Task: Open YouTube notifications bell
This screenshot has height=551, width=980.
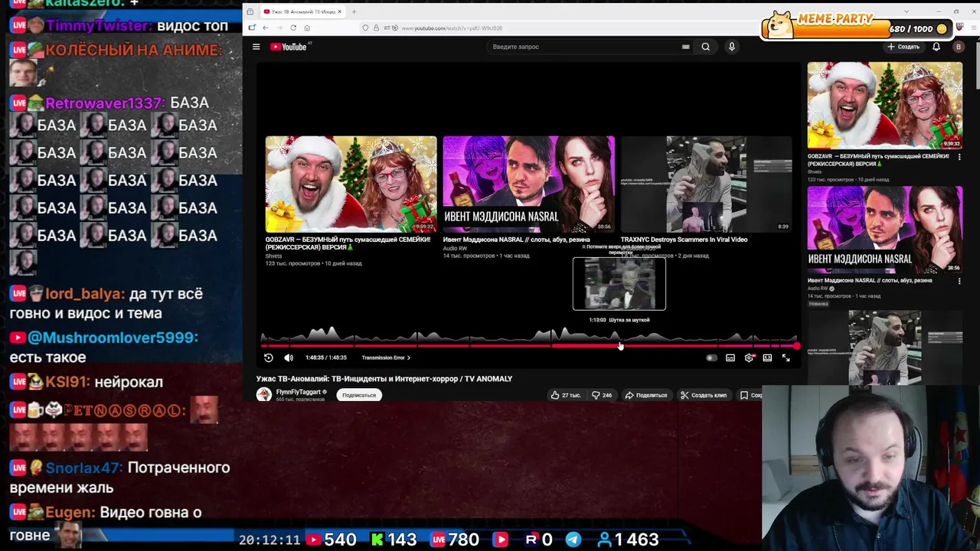Action: (x=936, y=47)
